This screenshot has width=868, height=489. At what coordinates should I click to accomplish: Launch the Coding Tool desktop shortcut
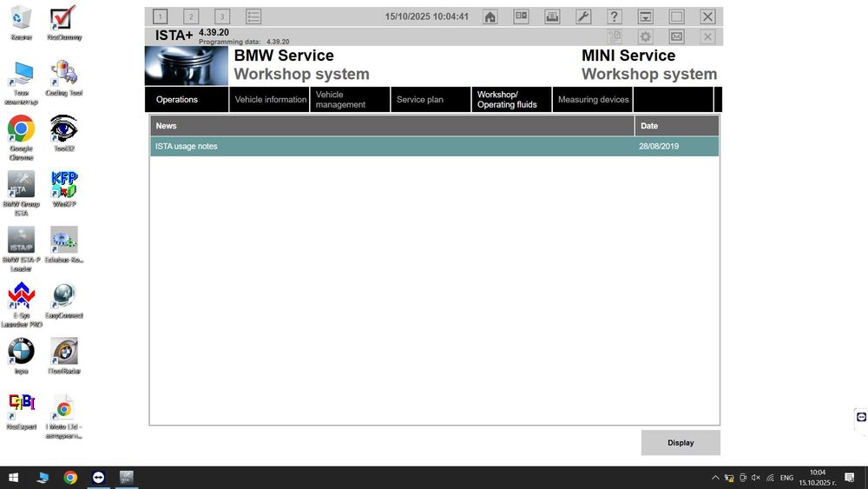[64, 79]
